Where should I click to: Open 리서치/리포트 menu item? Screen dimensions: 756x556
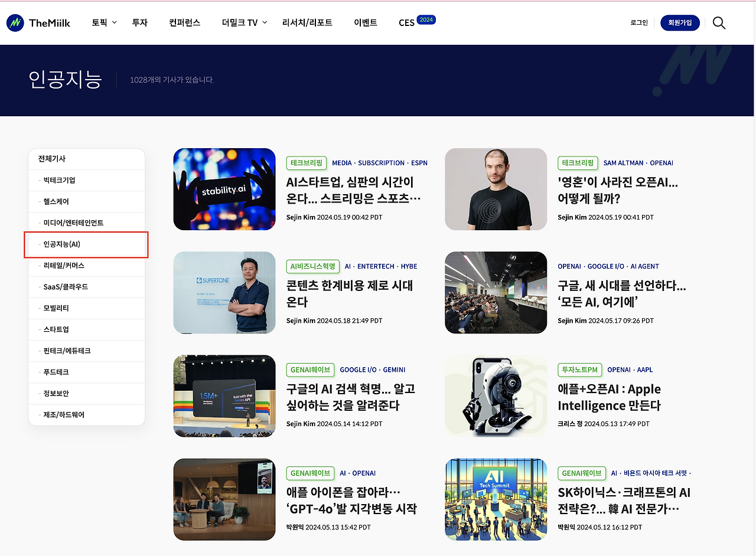[307, 23]
